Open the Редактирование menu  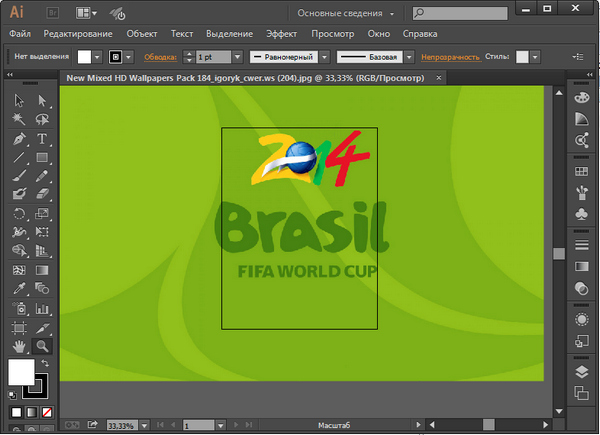[x=77, y=34]
